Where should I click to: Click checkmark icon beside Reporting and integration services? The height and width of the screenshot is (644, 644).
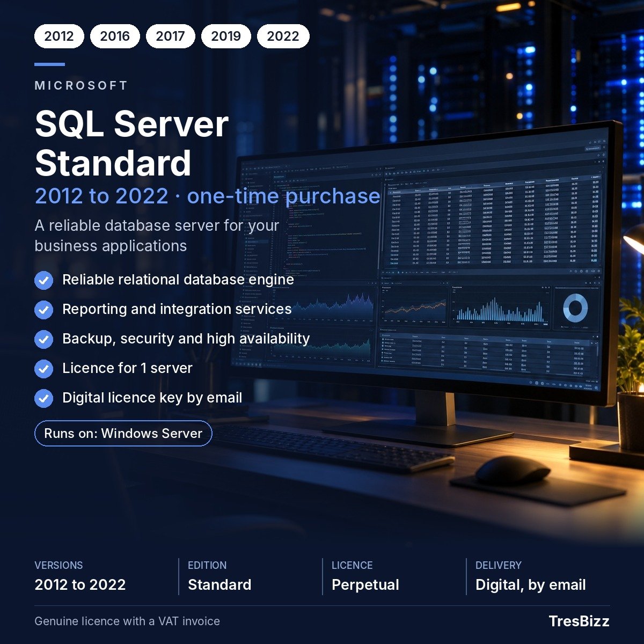click(x=43, y=310)
